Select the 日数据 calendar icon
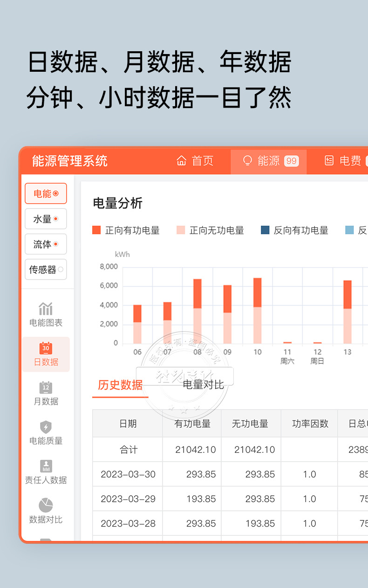 [46, 348]
